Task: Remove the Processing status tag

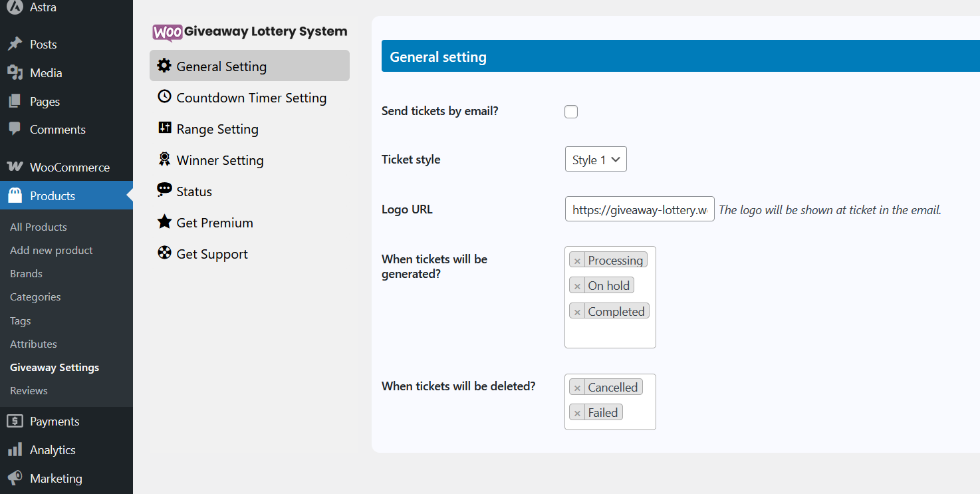Action: pos(577,261)
